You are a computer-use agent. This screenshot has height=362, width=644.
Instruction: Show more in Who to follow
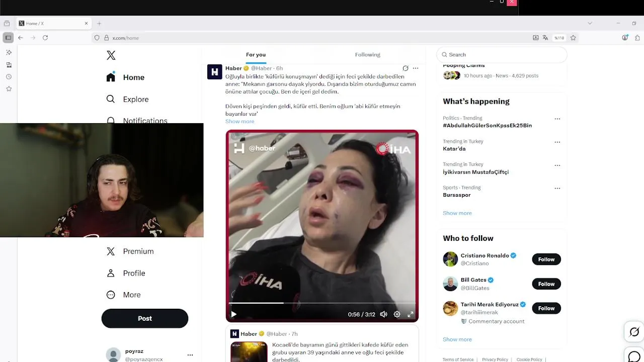tap(457, 339)
